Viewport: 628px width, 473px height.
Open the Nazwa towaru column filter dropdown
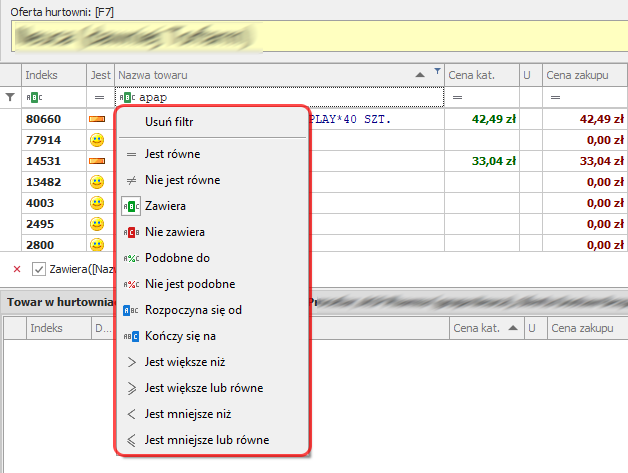(x=437, y=72)
